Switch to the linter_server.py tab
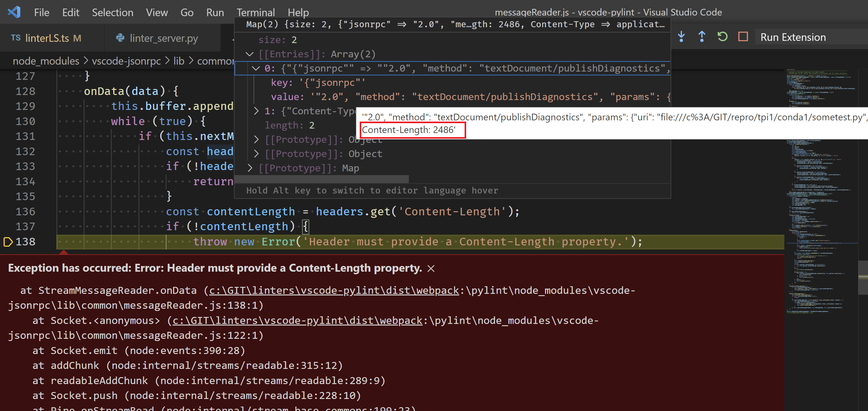This screenshot has width=868, height=411. point(164,38)
